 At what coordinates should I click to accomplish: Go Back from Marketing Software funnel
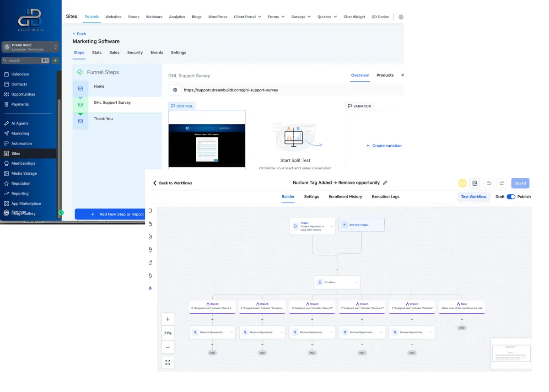80,34
